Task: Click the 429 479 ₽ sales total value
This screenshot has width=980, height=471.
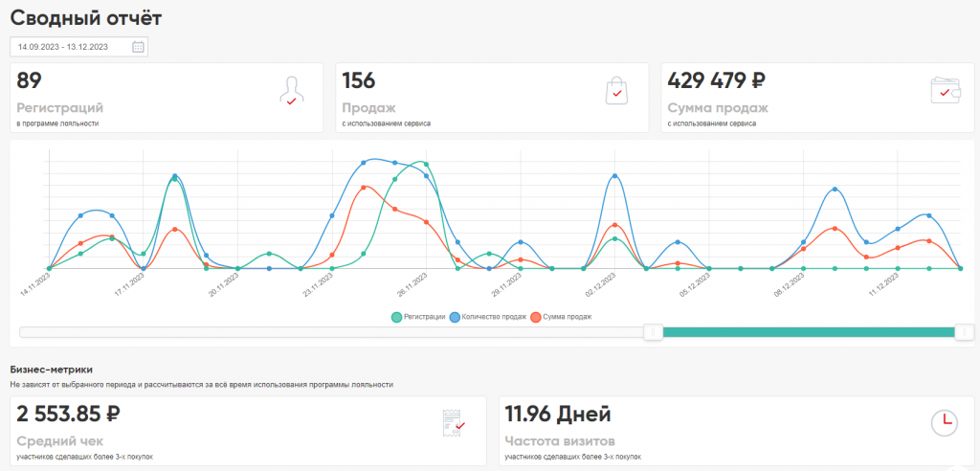Action: tap(716, 81)
